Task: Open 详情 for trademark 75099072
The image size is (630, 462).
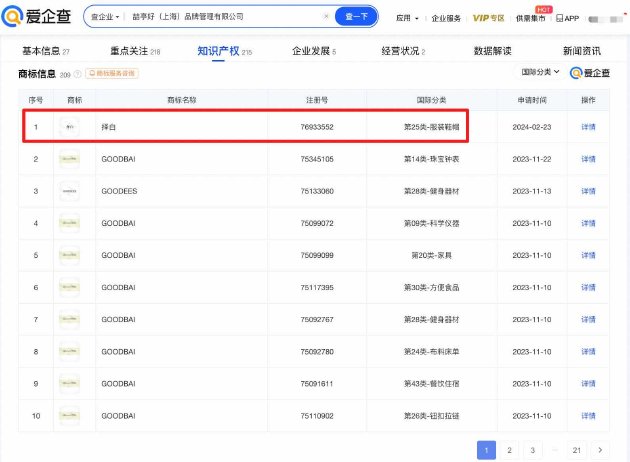Action: coord(588,223)
